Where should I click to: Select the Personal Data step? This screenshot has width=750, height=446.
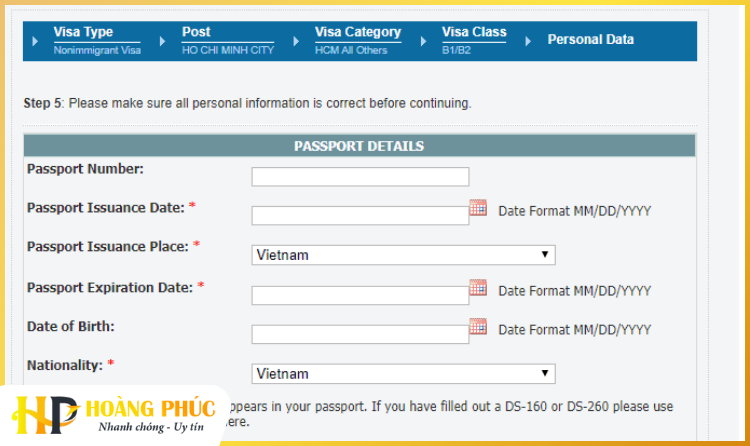click(x=590, y=40)
